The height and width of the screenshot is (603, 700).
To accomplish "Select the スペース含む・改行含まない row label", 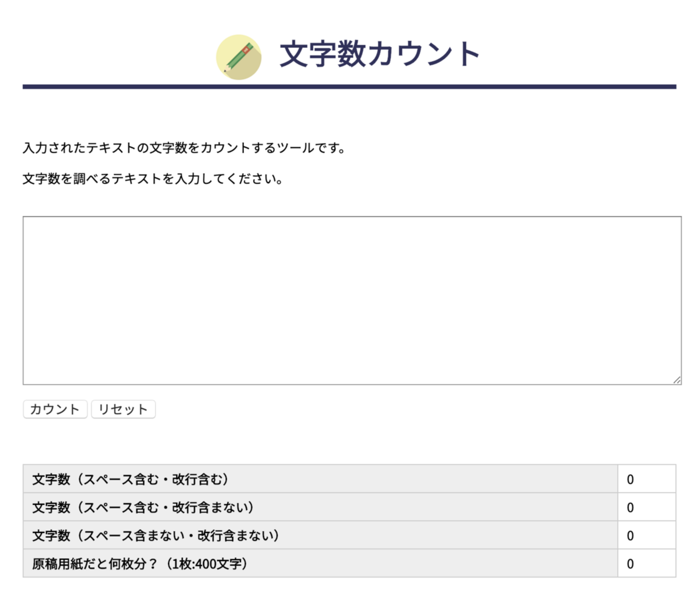I will pyautogui.click(x=143, y=507).
